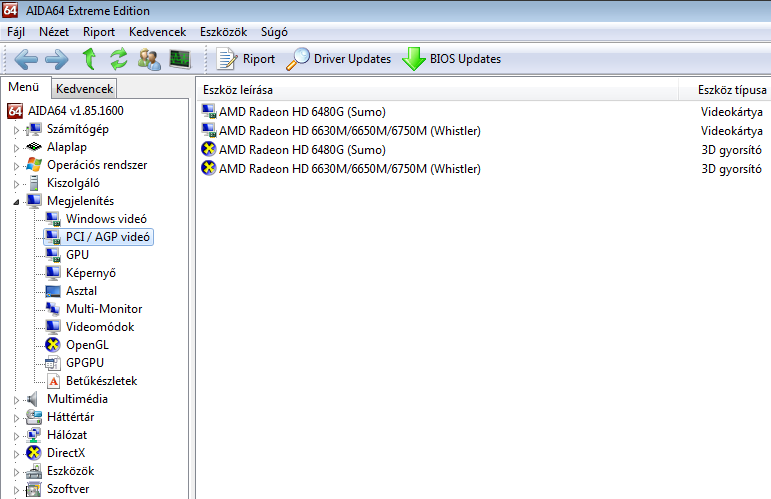Select the Számítógép computer icon

click(x=34, y=129)
